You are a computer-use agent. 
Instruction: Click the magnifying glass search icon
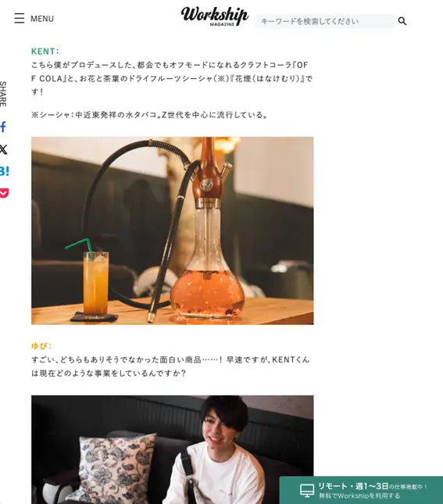pos(402,21)
